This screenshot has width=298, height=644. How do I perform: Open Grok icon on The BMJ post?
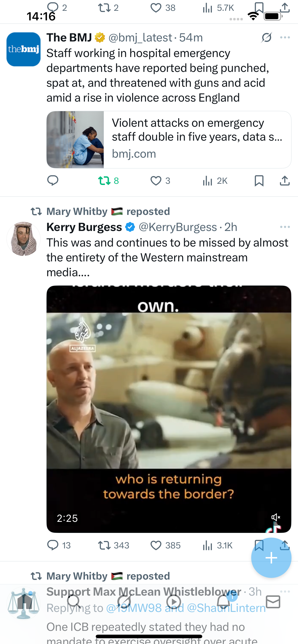(x=266, y=38)
